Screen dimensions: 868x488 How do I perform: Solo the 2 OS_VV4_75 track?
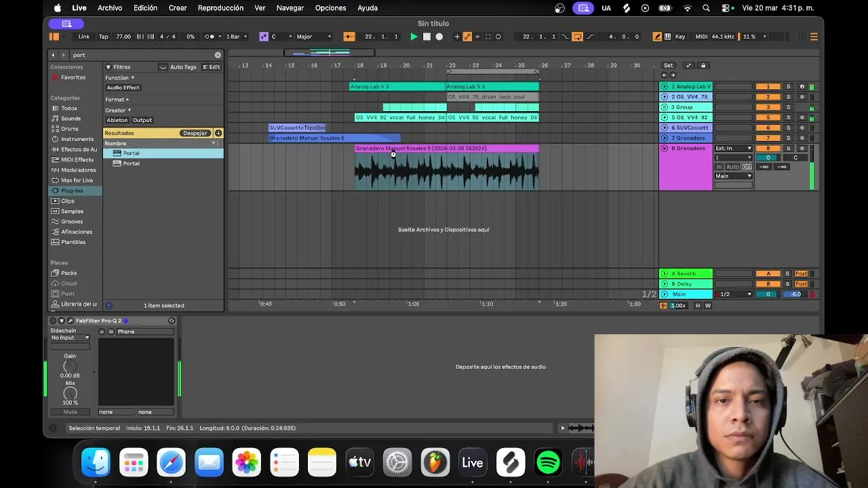click(788, 97)
